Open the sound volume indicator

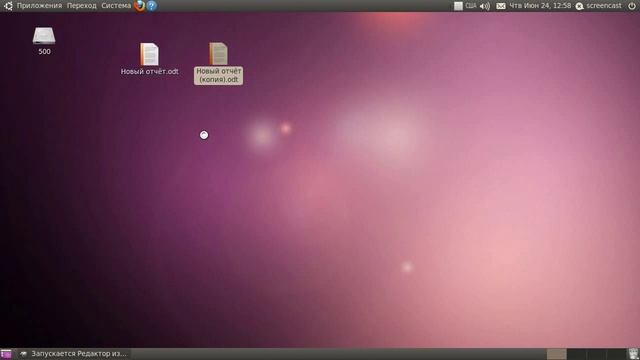[485, 6]
